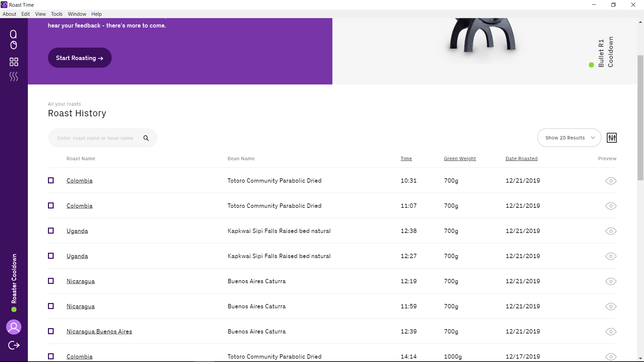Open the Tools menu
This screenshot has height=362, width=644.
57,14
